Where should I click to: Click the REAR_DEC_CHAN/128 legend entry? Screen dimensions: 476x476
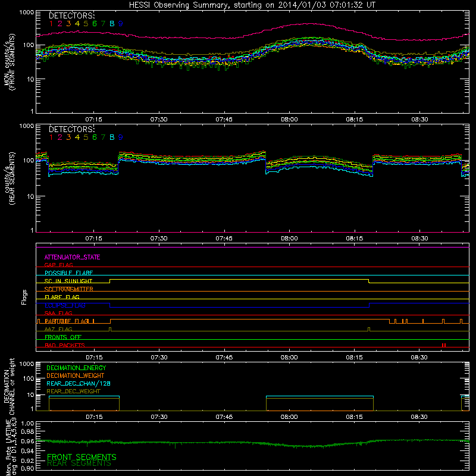[79, 384]
